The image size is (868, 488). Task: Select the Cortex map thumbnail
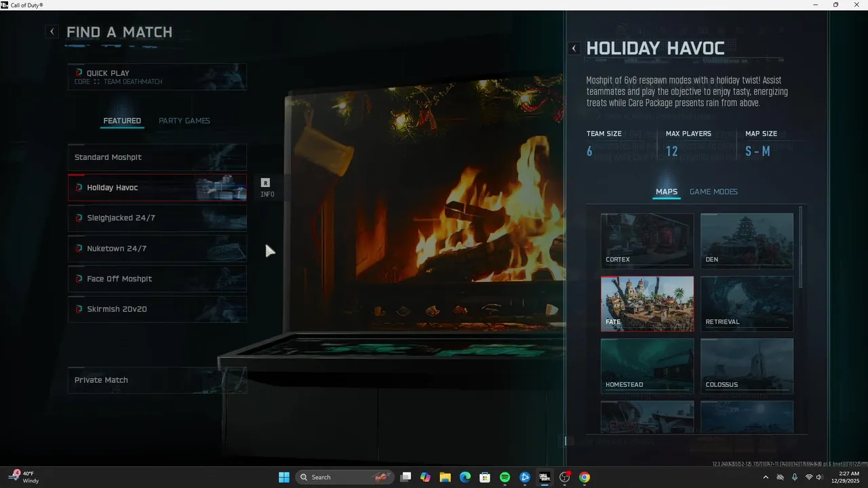(647, 241)
